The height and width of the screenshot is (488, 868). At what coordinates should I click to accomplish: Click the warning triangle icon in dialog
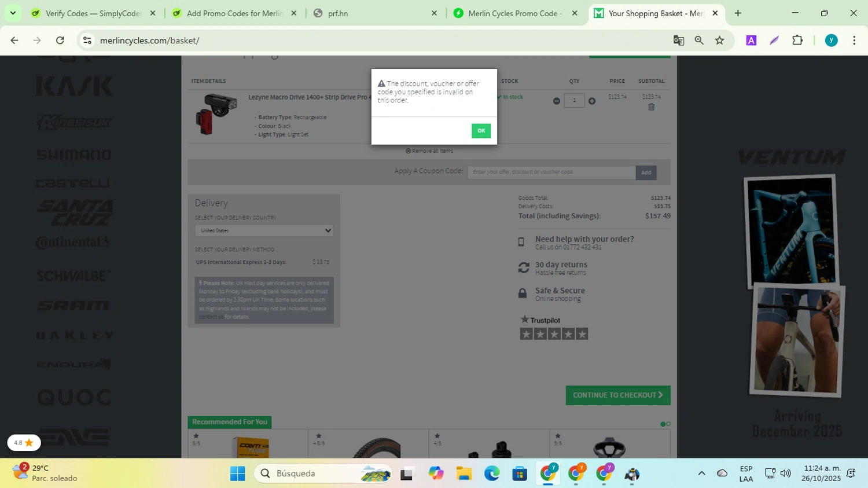tap(381, 84)
